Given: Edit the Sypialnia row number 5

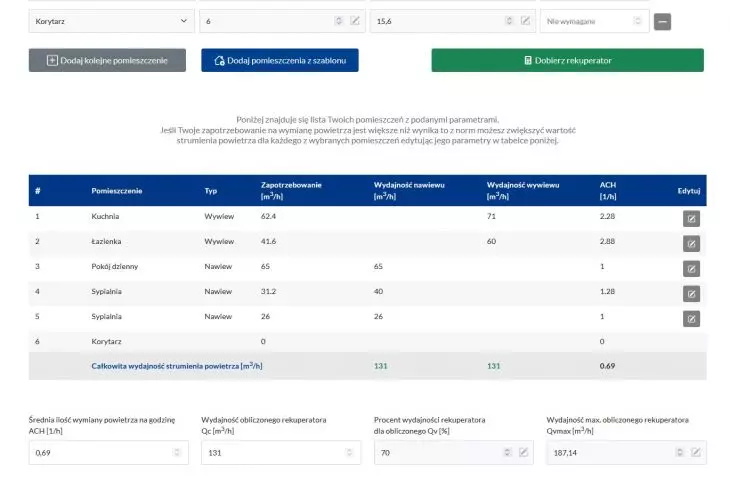Looking at the screenshot, I should 691,319.
